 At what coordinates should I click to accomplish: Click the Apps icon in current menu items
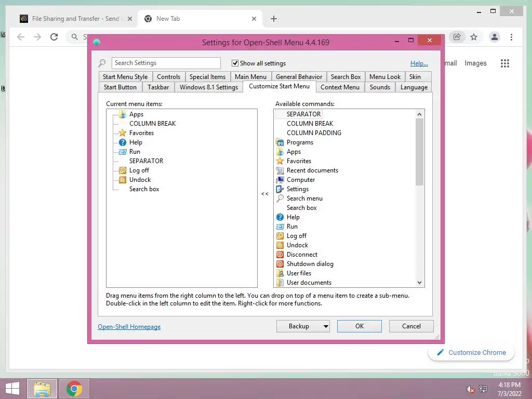tap(123, 114)
